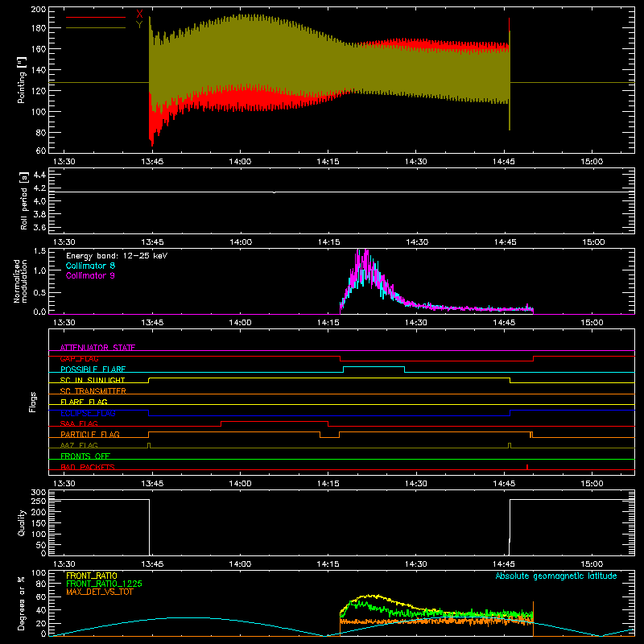Click the 4.4 tick label on roll period axis
644x644 pixels.
pyautogui.click(x=39, y=175)
